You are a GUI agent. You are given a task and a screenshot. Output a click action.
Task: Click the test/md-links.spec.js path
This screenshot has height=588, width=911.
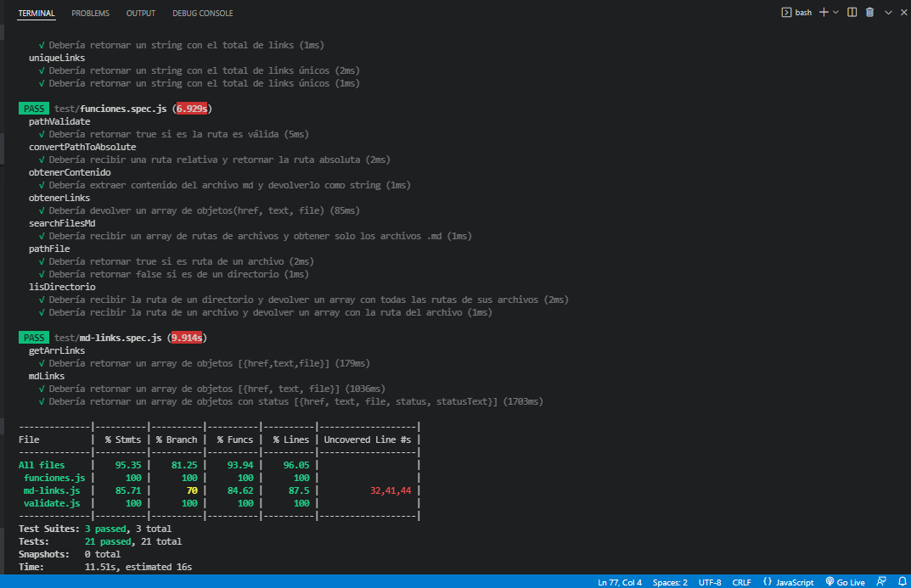tap(108, 338)
